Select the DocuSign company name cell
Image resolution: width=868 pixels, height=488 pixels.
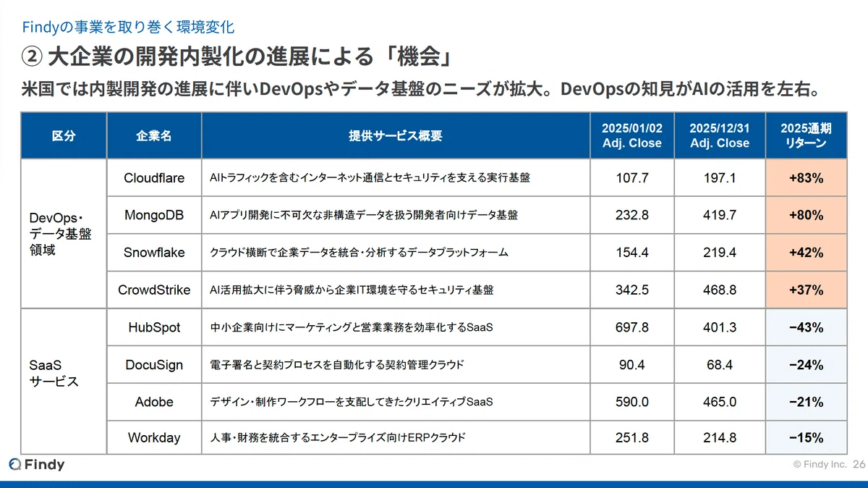(154, 365)
